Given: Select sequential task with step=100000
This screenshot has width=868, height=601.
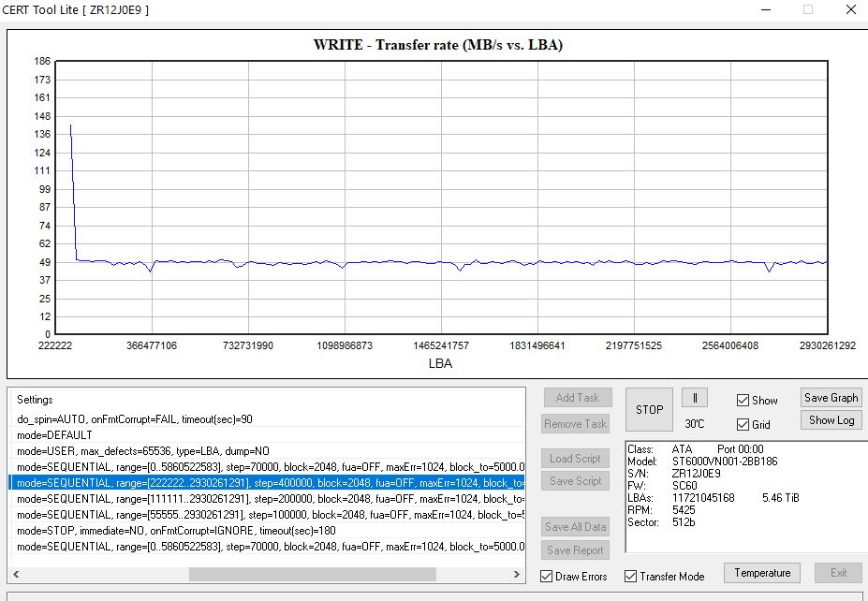Looking at the screenshot, I should [x=267, y=515].
